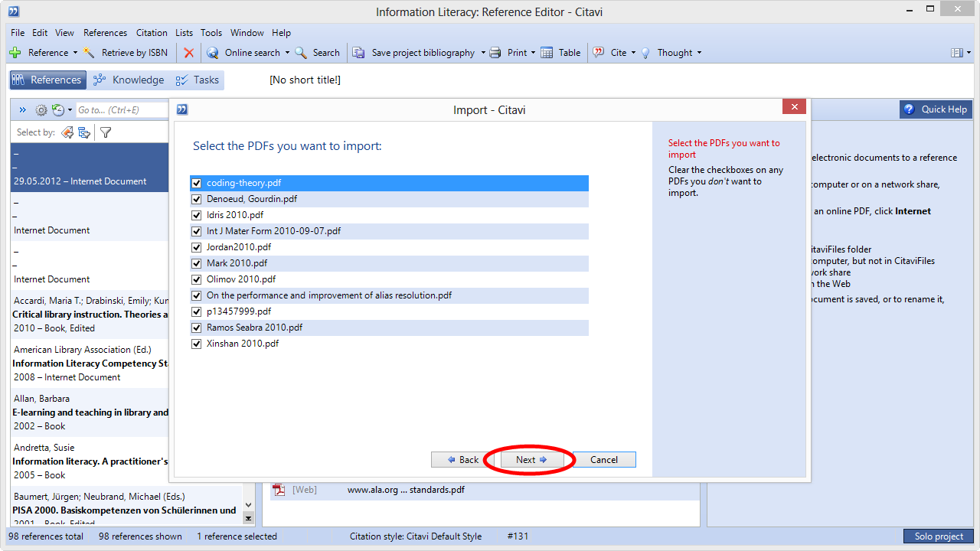Click the Search magnifier icon
The height and width of the screenshot is (551, 980).
[301, 53]
